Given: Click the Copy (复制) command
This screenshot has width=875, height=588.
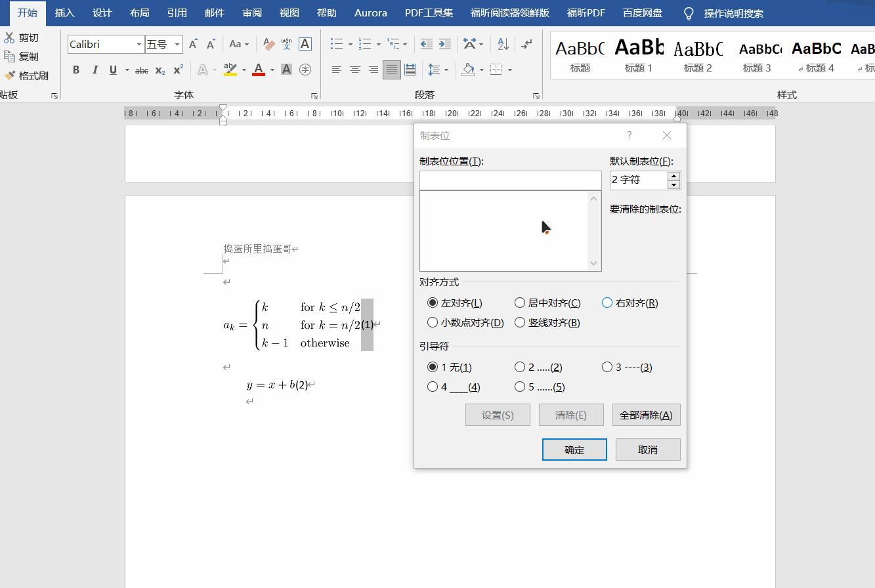Looking at the screenshot, I should [22, 56].
